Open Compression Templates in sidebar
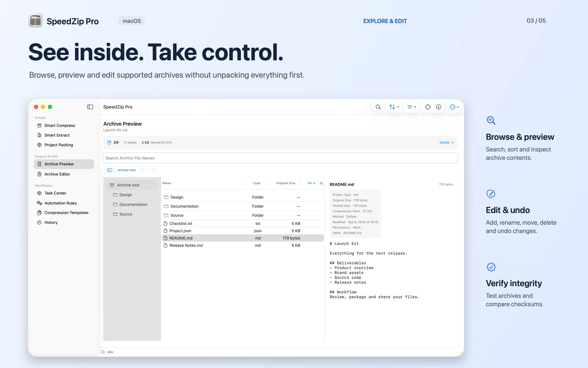The width and height of the screenshot is (588, 368). coord(64,213)
